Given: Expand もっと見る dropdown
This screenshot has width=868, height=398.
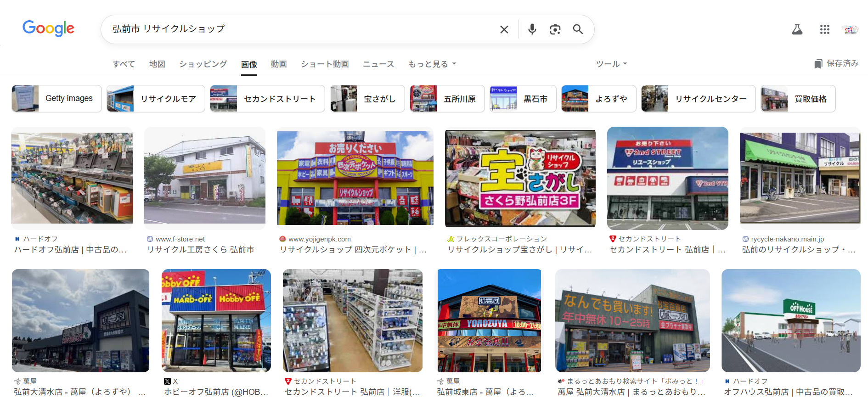Looking at the screenshot, I should [x=432, y=64].
